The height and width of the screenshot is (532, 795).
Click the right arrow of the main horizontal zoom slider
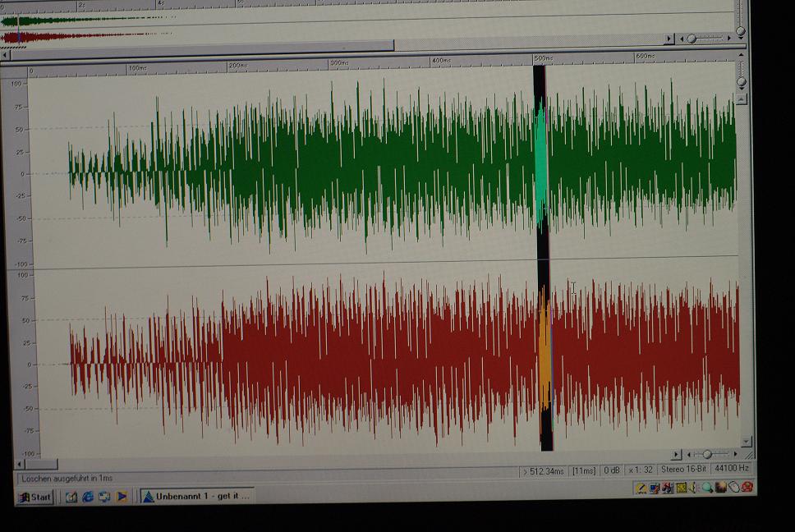tap(735, 454)
